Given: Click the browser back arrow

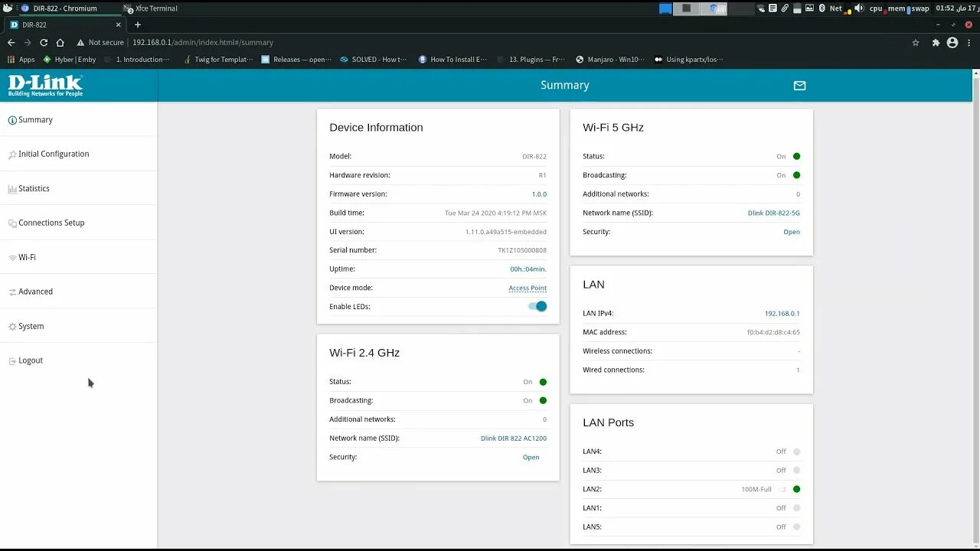Looking at the screenshot, I should 11,43.
